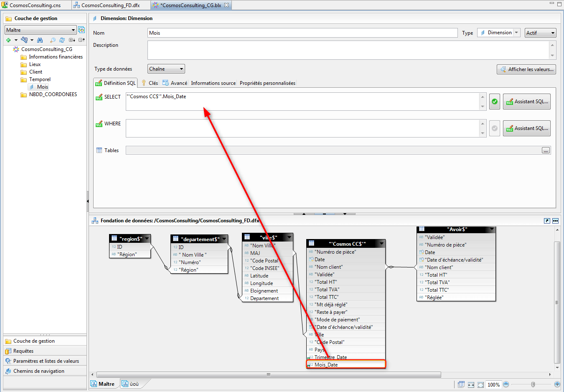
Task: Select the NBDD_COORDONEES folder
Action: coord(49,94)
